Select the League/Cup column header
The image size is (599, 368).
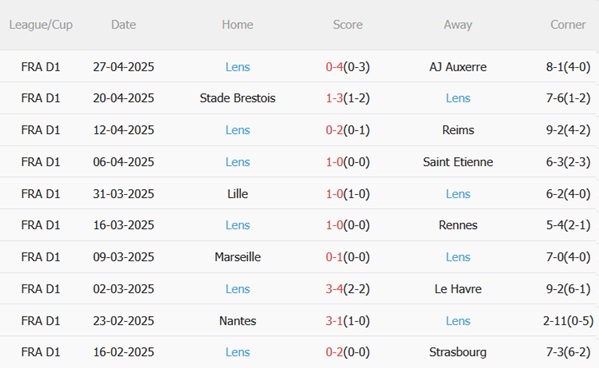tap(41, 25)
